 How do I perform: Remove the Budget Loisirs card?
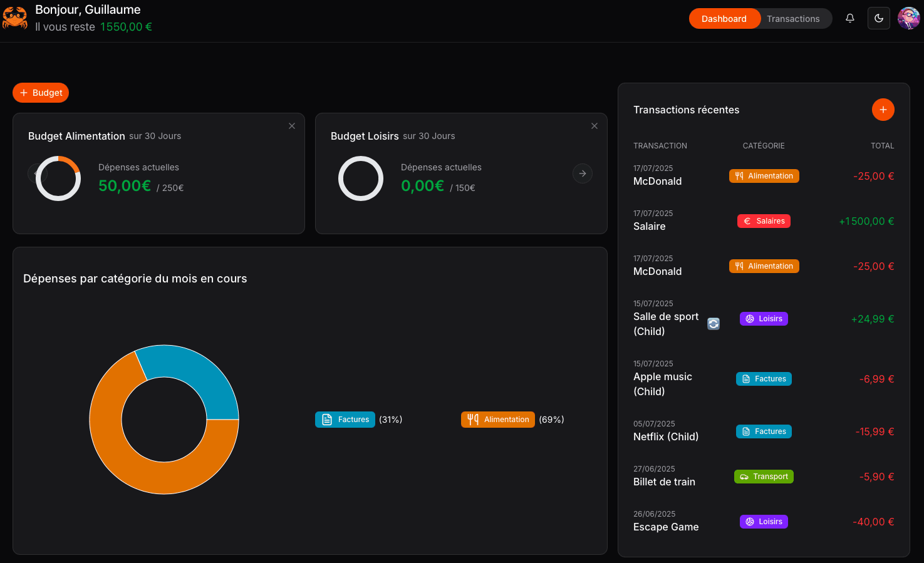point(594,126)
